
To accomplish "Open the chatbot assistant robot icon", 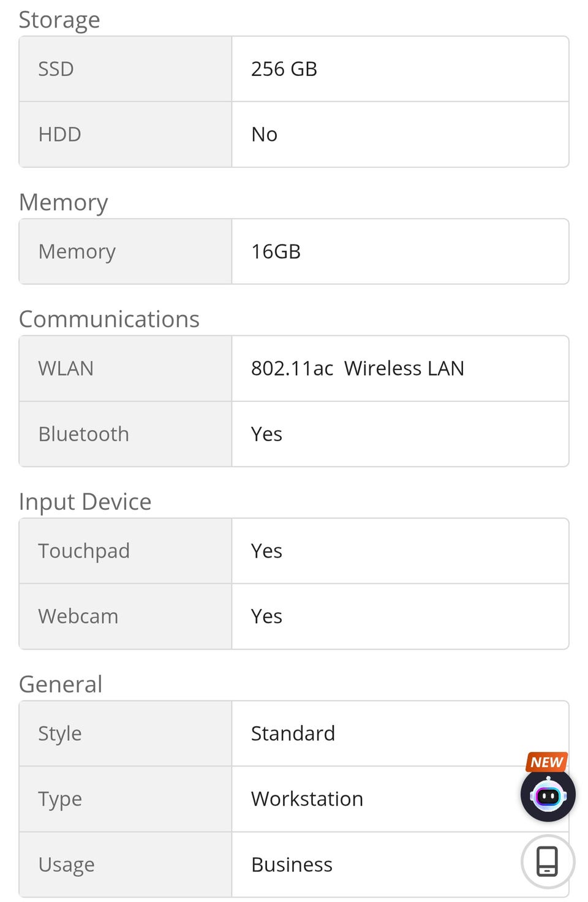I will [548, 795].
